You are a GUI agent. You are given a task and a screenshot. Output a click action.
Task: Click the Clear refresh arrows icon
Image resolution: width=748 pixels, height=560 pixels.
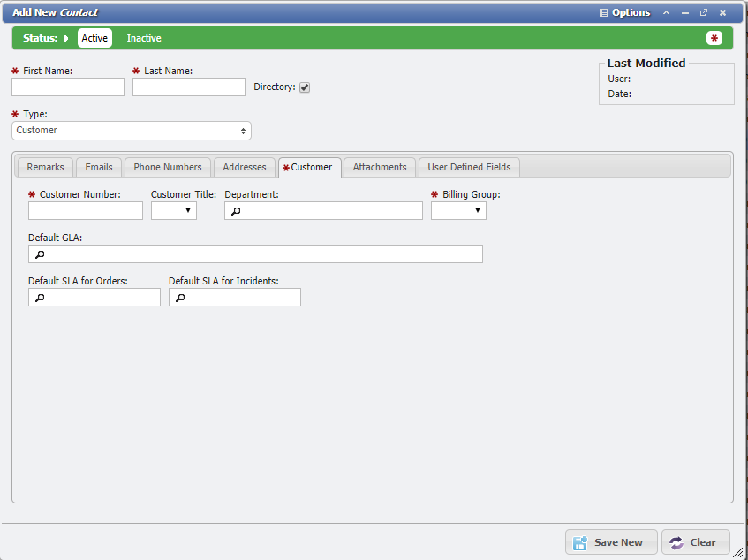[x=676, y=541]
